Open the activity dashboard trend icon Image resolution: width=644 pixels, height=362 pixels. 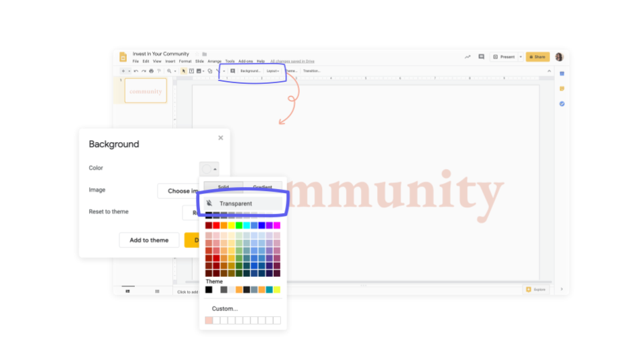click(x=468, y=56)
